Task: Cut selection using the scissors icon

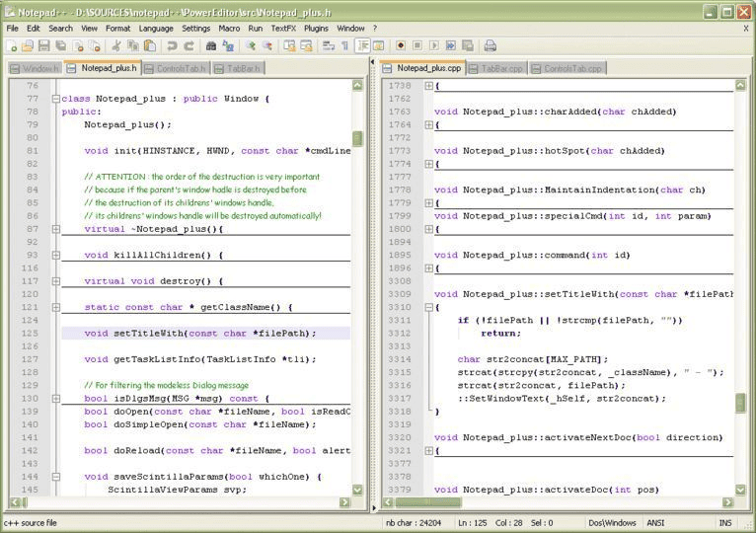Action: tap(116, 45)
